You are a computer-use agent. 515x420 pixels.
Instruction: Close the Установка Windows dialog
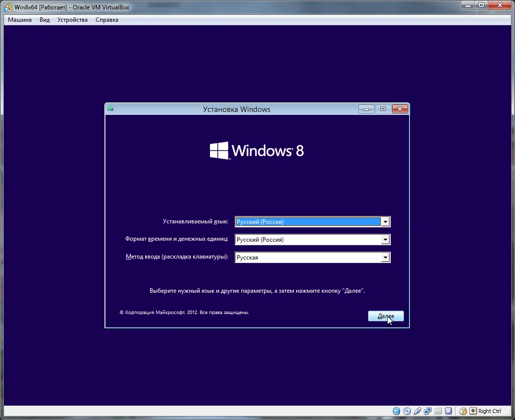[400, 108]
